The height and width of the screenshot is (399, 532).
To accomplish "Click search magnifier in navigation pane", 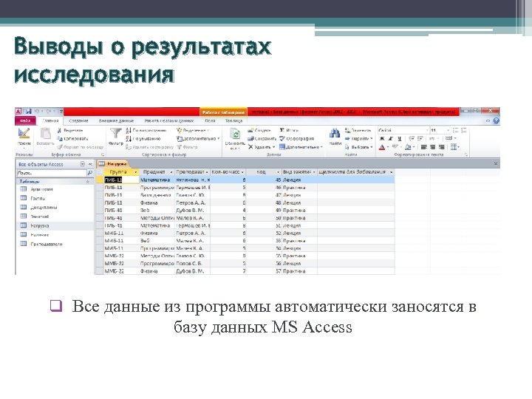I will tap(90, 173).
